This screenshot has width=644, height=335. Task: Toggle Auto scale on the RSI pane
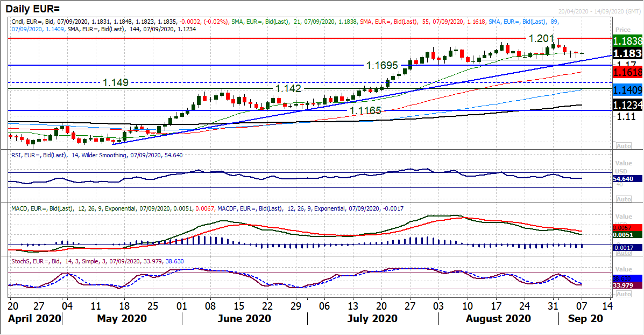(623, 199)
